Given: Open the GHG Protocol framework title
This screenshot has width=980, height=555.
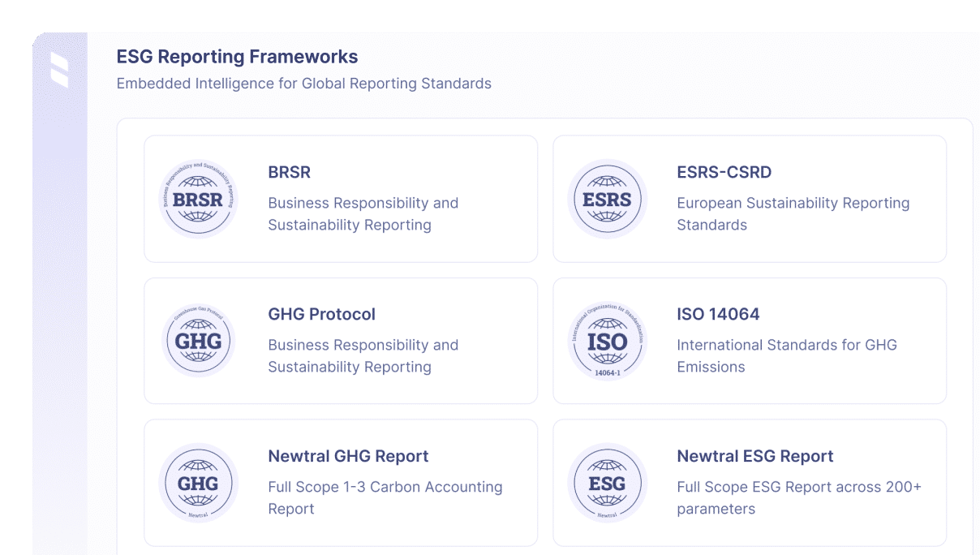Looking at the screenshot, I should 322,314.
